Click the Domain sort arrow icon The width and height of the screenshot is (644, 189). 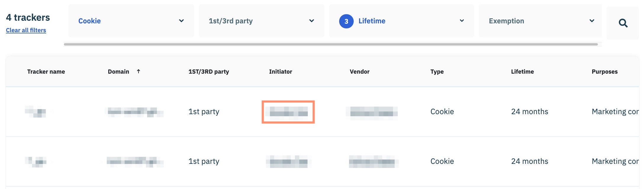pos(138,71)
